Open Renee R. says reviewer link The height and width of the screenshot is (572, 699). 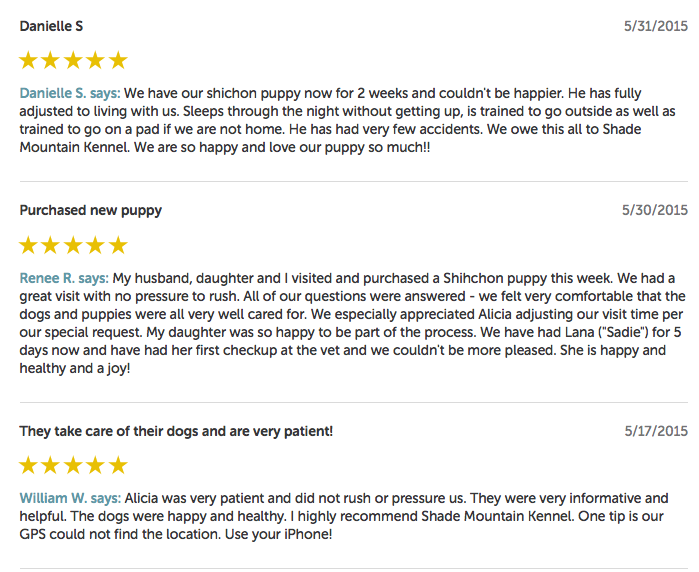tap(64, 278)
